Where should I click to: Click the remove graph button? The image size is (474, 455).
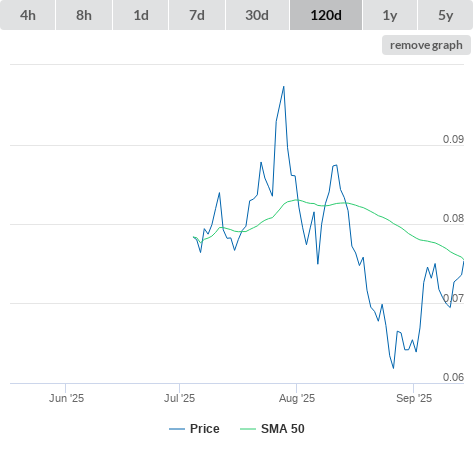[426, 45]
